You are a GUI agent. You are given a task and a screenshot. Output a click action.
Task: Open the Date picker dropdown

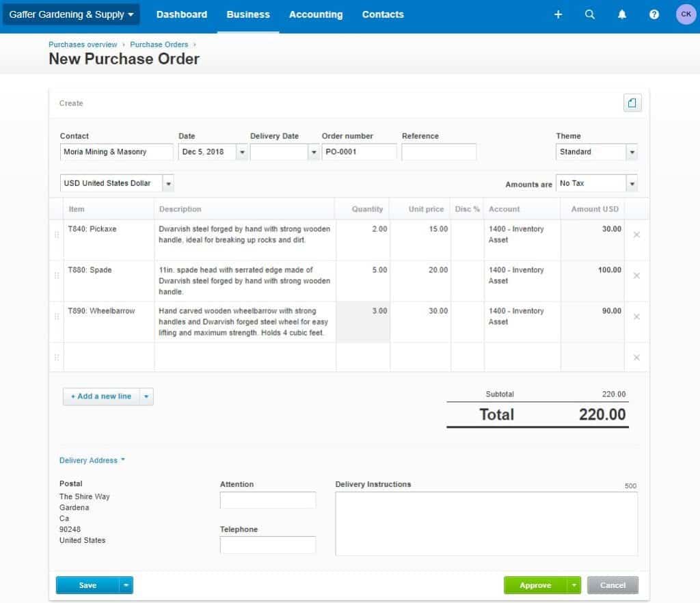(x=242, y=152)
